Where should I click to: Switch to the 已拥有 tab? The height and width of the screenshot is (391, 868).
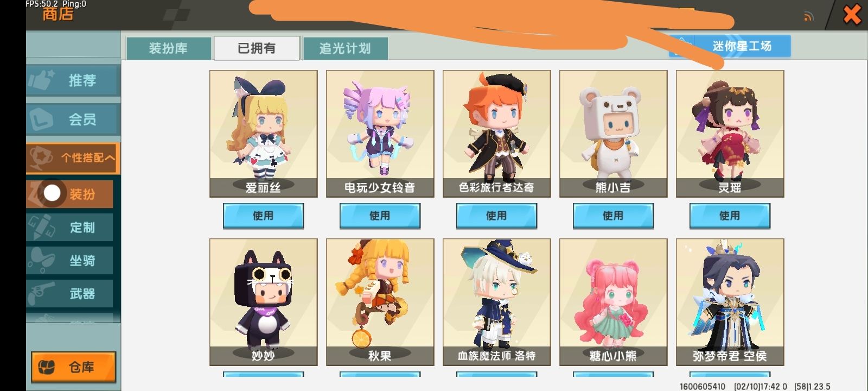tap(257, 48)
